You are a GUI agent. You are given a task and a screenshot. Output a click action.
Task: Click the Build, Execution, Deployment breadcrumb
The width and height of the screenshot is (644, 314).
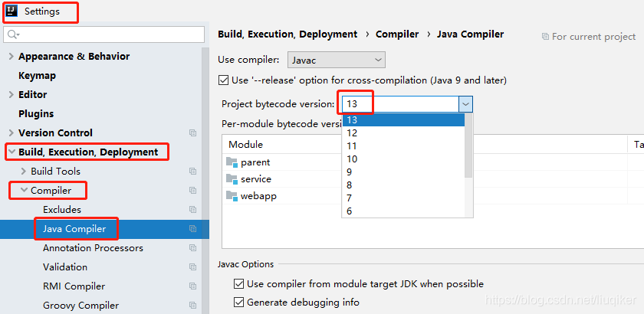287,34
